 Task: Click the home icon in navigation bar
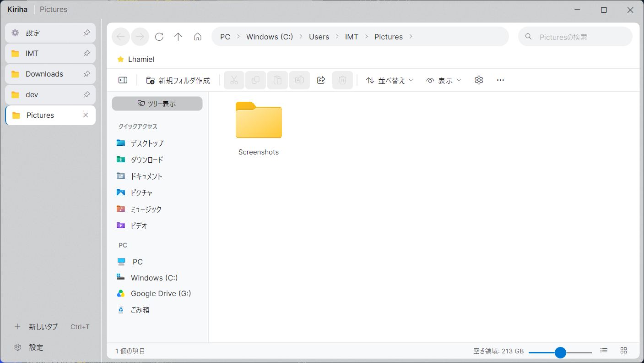point(198,37)
